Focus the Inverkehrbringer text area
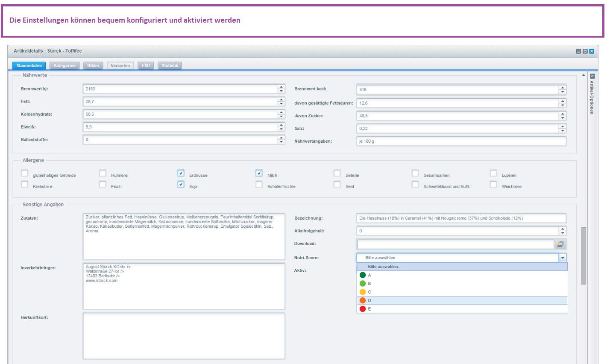Image resolution: width=607 pixels, height=364 pixels. pos(184,286)
